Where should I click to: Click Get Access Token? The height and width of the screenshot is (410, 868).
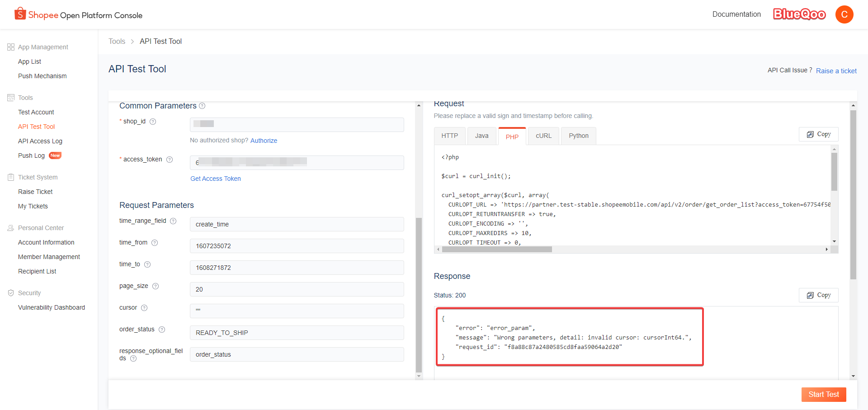point(215,178)
